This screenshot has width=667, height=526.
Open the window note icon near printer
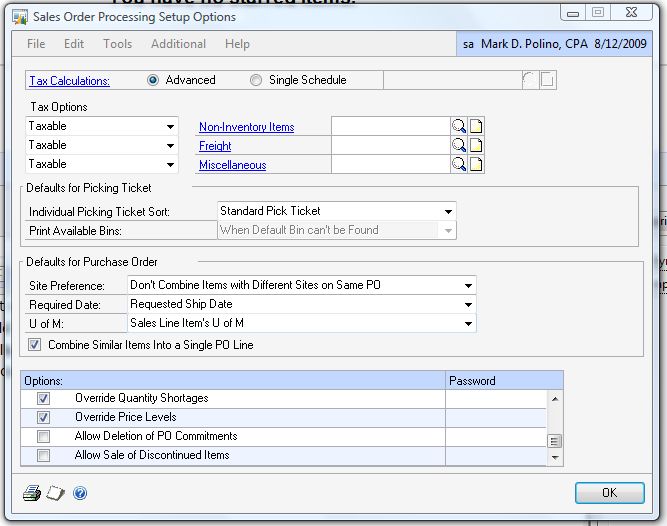(56, 493)
